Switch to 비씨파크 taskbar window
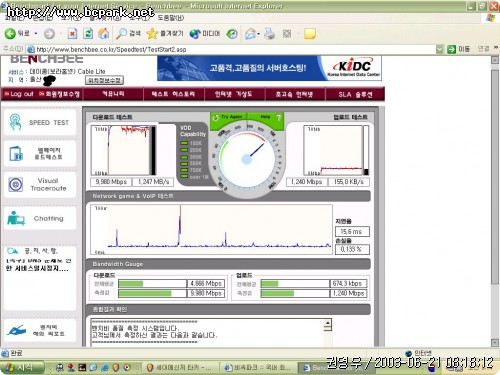The width and height of the screenshot is (500, 375). tap(257, 368)
